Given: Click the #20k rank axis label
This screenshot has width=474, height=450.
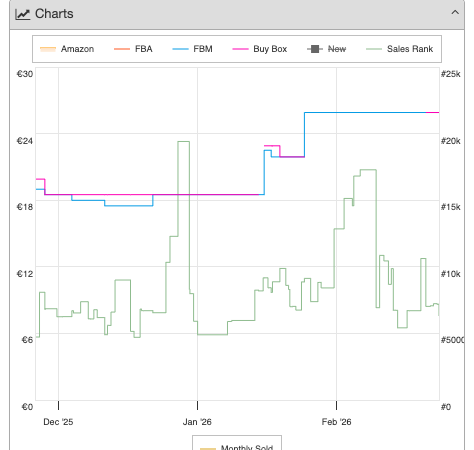Looking at the screenshot, I should pyautogui.click(x=451, y=141).
